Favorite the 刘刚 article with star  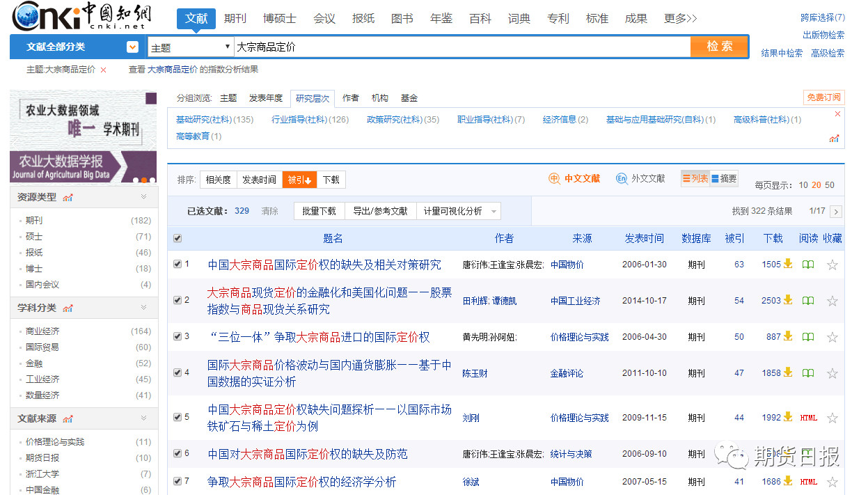tap(832, 418)
